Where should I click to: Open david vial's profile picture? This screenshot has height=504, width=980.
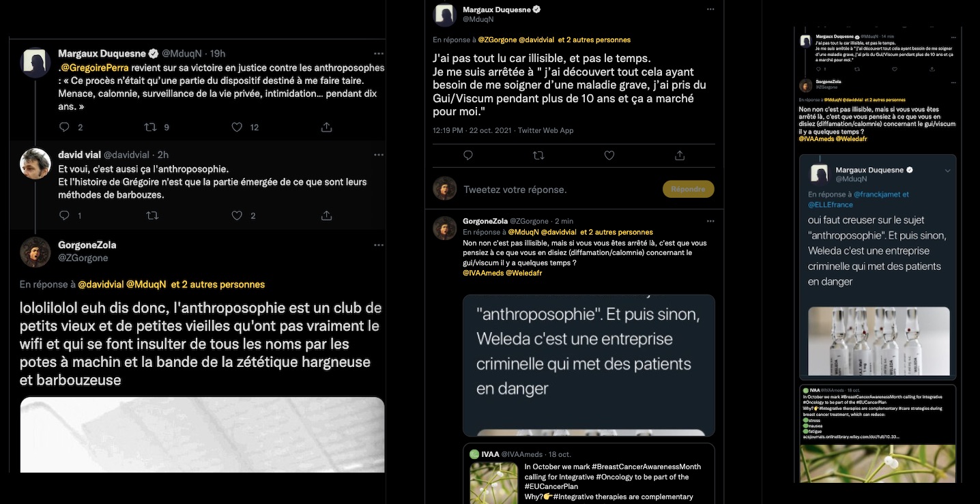pyautogui.click(x=35, y=164)
